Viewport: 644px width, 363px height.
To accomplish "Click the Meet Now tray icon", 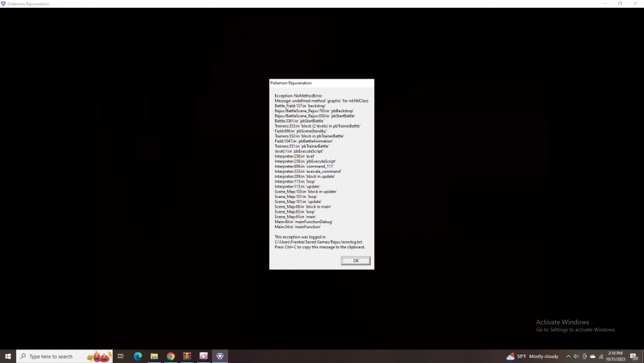I will tap(585, 356).
